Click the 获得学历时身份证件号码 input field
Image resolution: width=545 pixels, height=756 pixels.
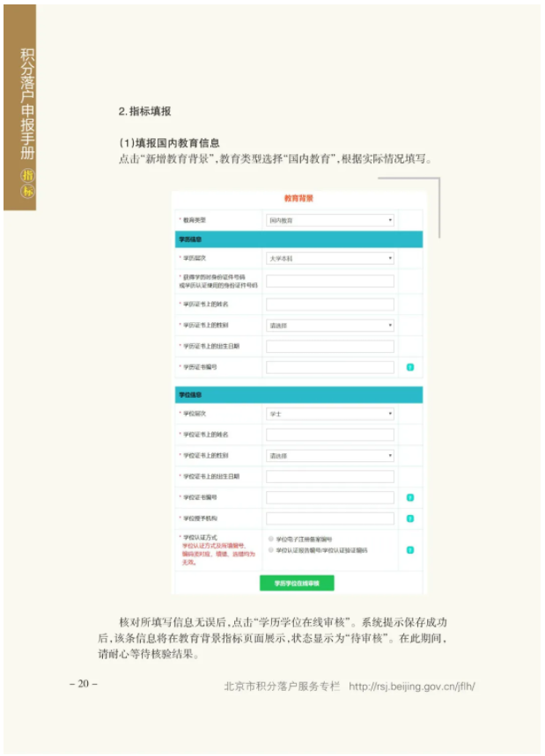[330, 281]
